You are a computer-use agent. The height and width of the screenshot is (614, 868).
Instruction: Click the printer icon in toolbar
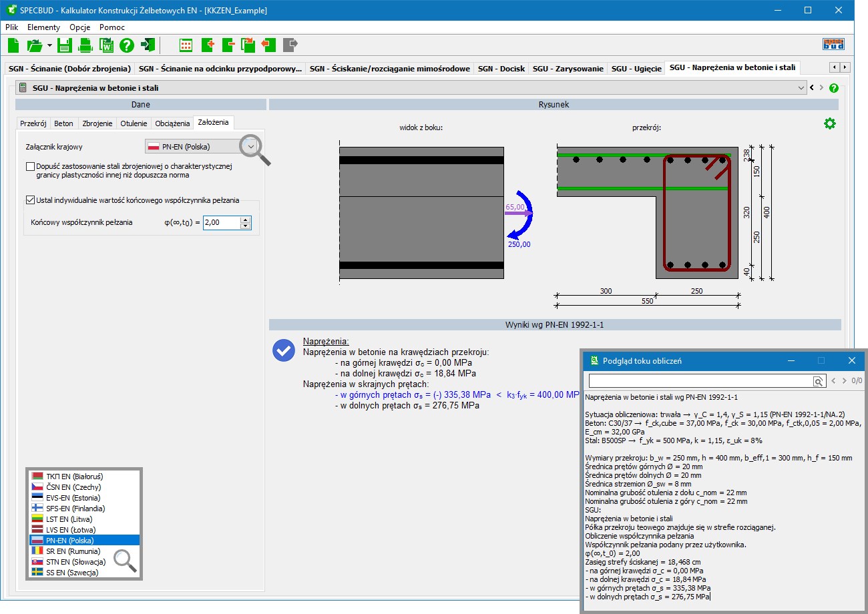pos(85,45)
